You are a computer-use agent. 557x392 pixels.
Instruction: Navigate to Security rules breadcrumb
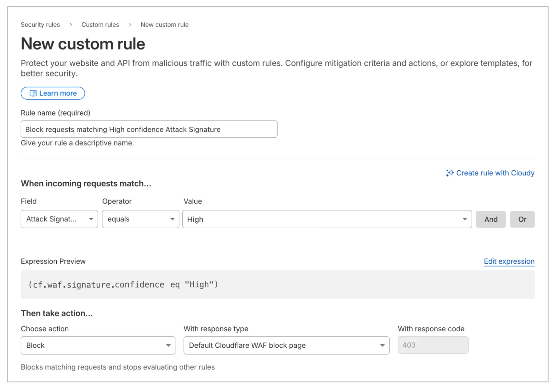pos(40,24)
